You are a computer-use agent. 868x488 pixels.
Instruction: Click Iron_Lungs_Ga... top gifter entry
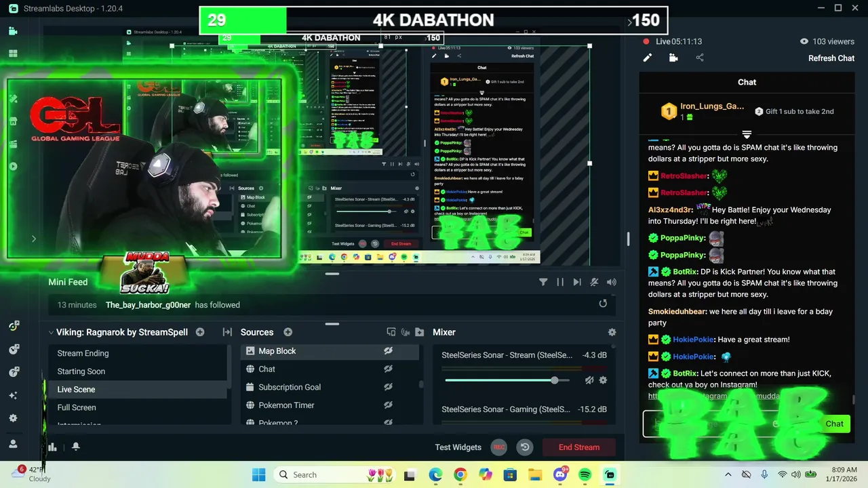703,112
